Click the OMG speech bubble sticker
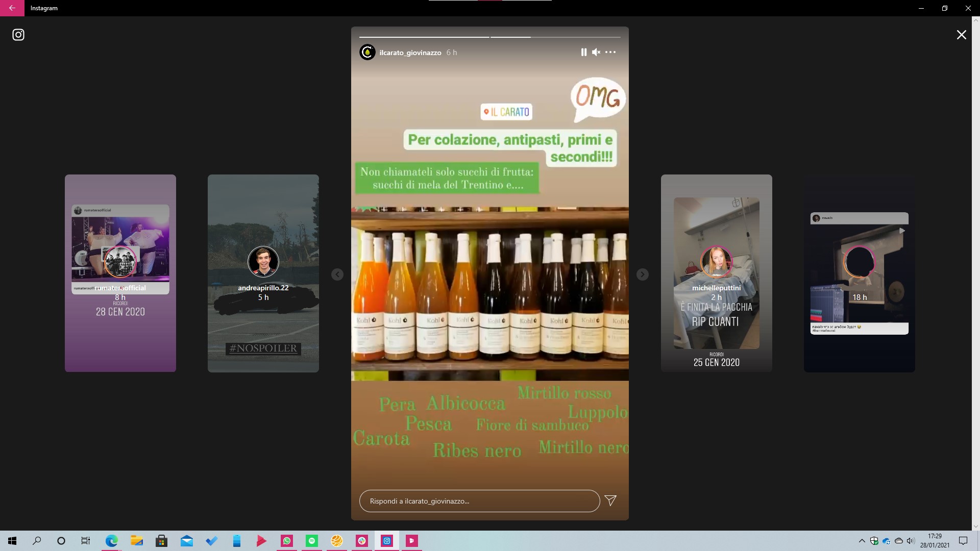The image size is (980, 551). (598, 99)
